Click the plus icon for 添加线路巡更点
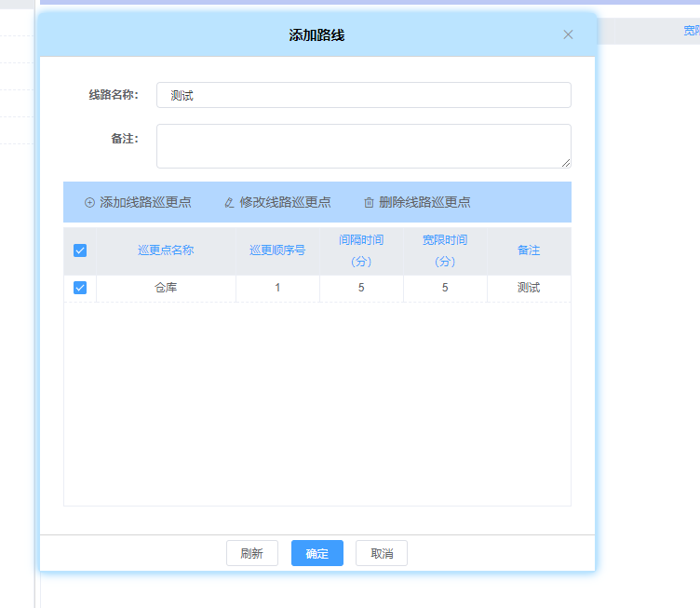700x608 pixels. point(89,202)
